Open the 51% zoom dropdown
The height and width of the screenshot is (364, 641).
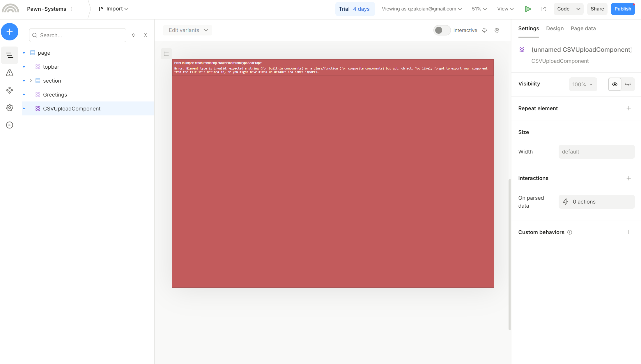click(x=479, y=9)
